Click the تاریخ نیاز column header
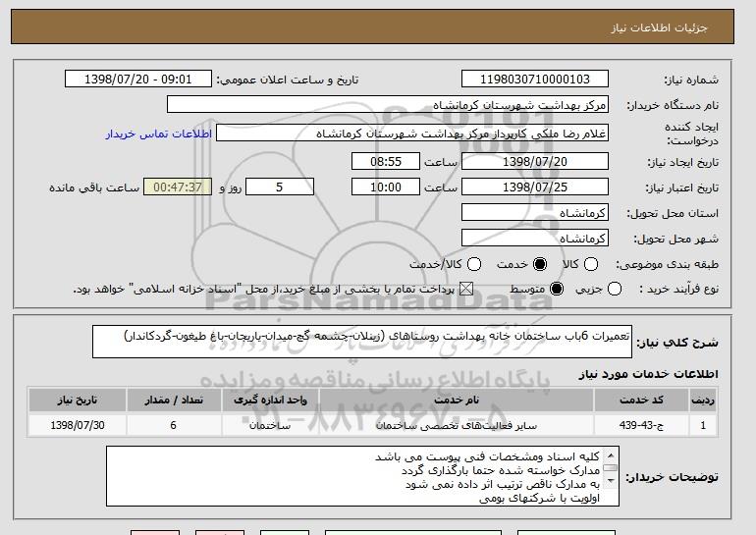Image resolution: width=756 pixels, height=535 pixels. pos(78,401)
